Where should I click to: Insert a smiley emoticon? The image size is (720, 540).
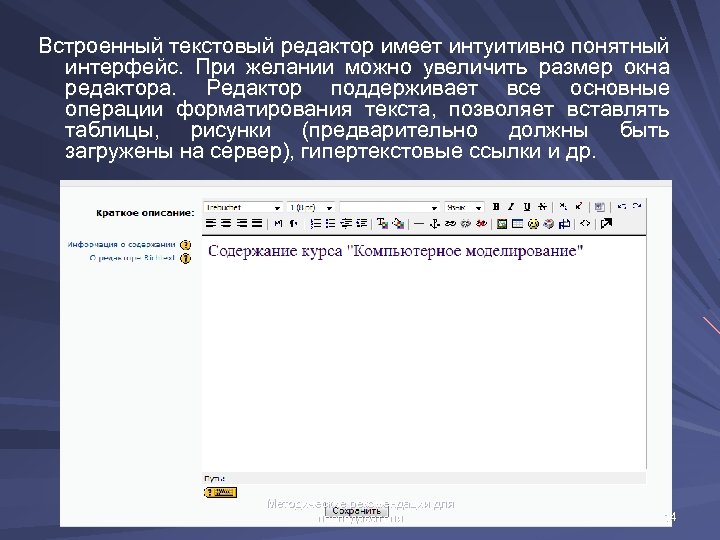pyautogui.click(x=533, y=224)
